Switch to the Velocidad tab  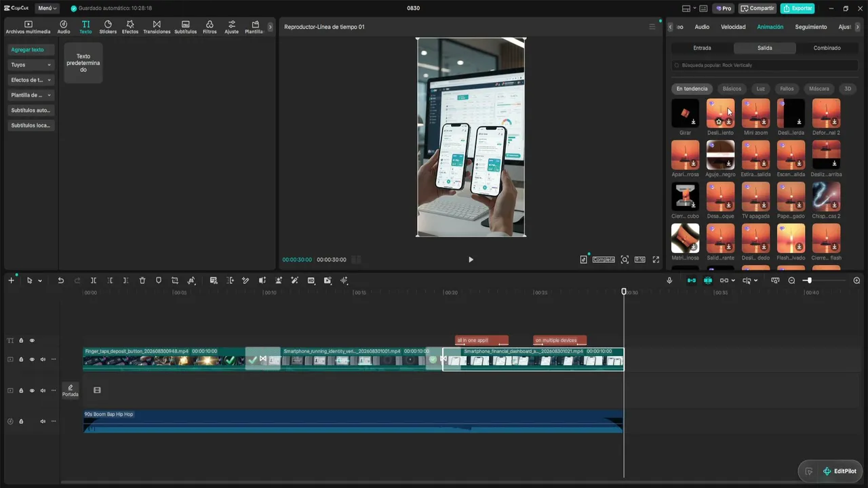coord(733,27)
